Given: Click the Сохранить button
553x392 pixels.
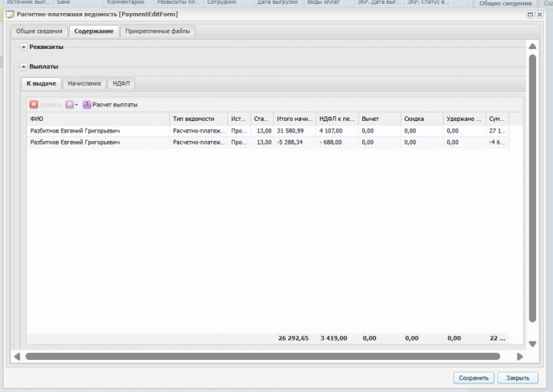Looking at the screenshot, I should 473,378.
